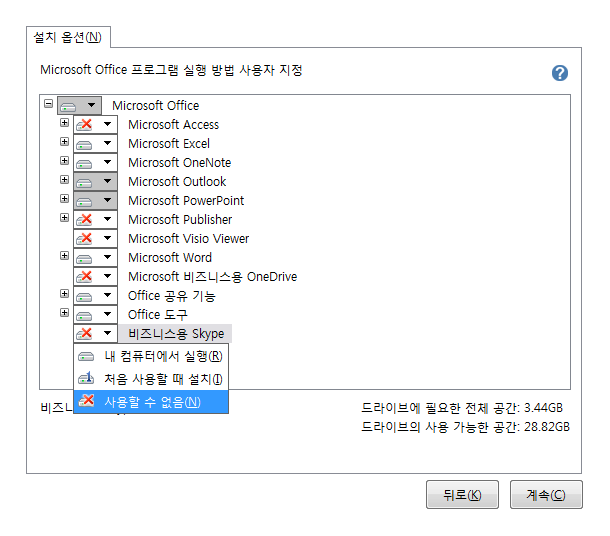The image size is (610, 536).
Task: Select the Microsoft Outlook tree item
Action: tap(177, 181)
